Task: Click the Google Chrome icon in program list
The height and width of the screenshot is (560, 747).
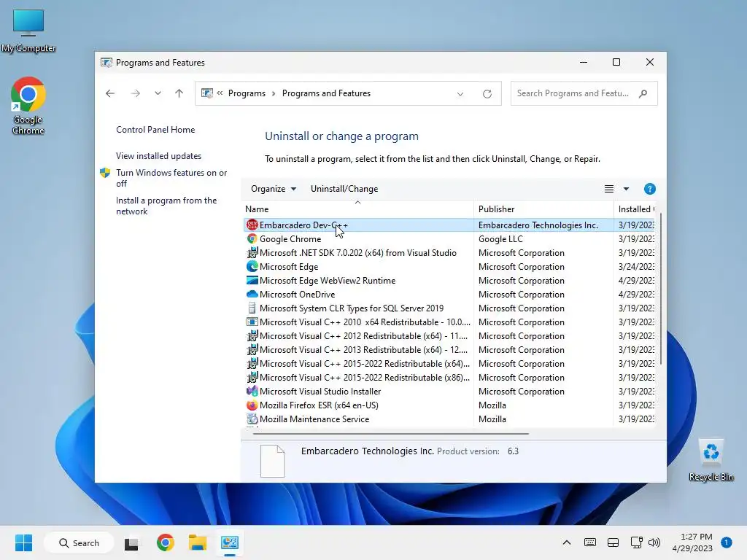Action: [252, 238]
